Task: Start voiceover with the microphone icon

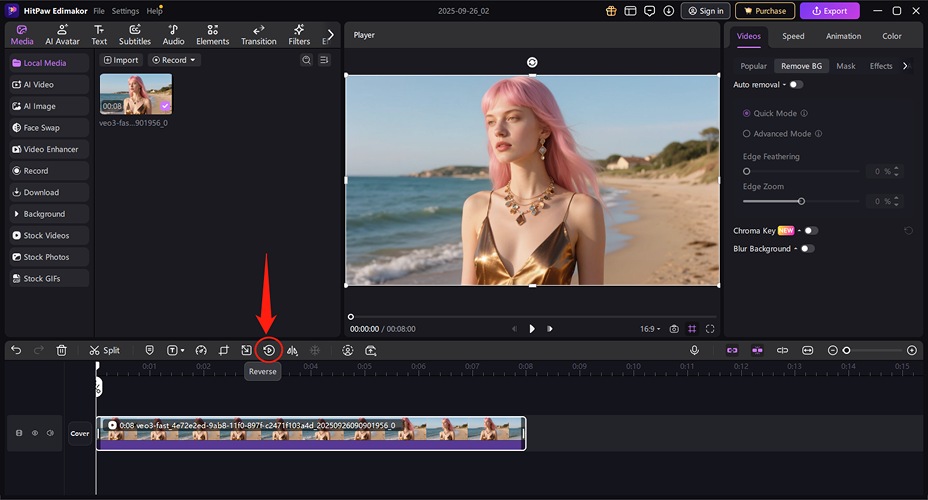Action: click(x=694, y=350)
